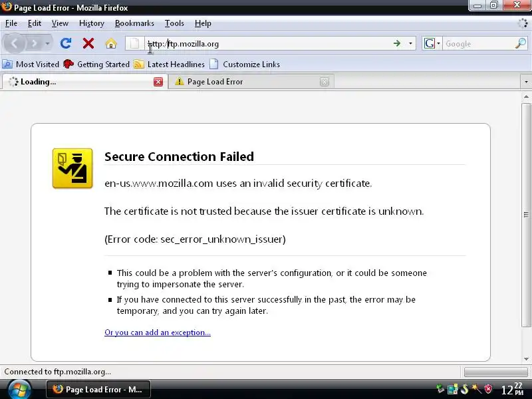Click the green arrow tray icon
The image size is (532, 399).
pyautogui.click(x=440, y=389)
